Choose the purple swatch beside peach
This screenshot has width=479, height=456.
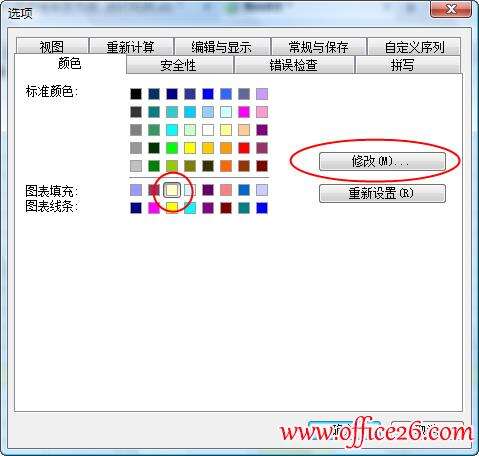coord(262,130)
